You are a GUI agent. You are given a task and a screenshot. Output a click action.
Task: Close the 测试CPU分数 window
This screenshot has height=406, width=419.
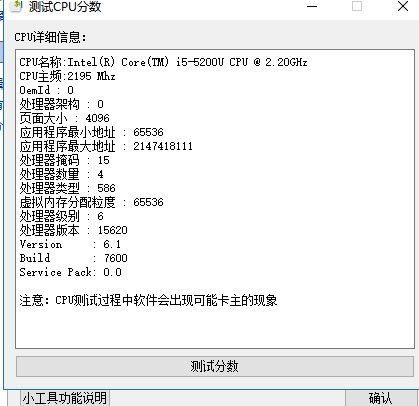(x=403, y=6)
